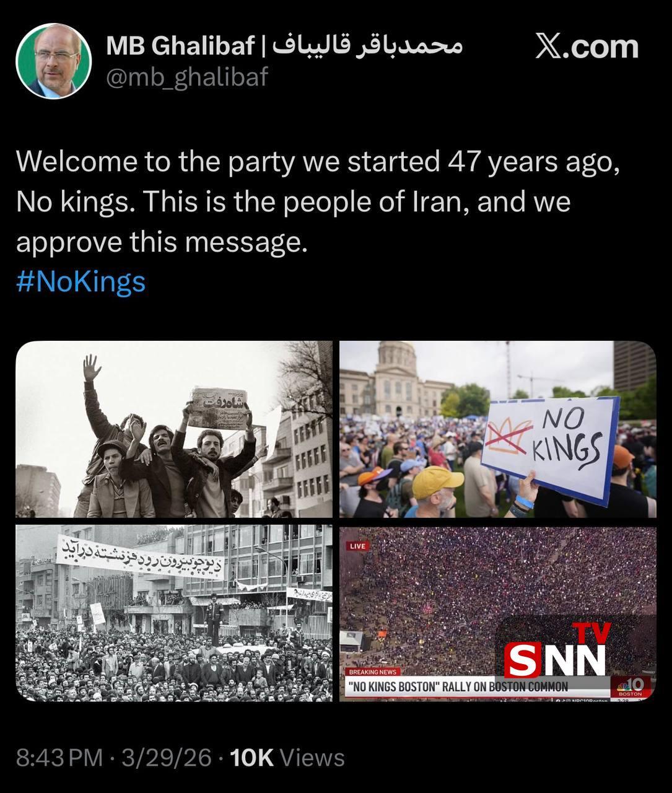
Task: Click the red LIVE badge
Action: (358, 546)
